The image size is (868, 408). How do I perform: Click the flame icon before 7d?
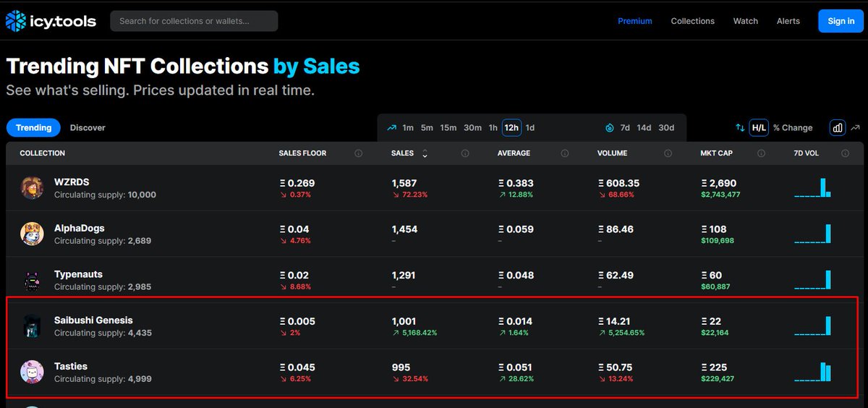(x=609, y=128)
